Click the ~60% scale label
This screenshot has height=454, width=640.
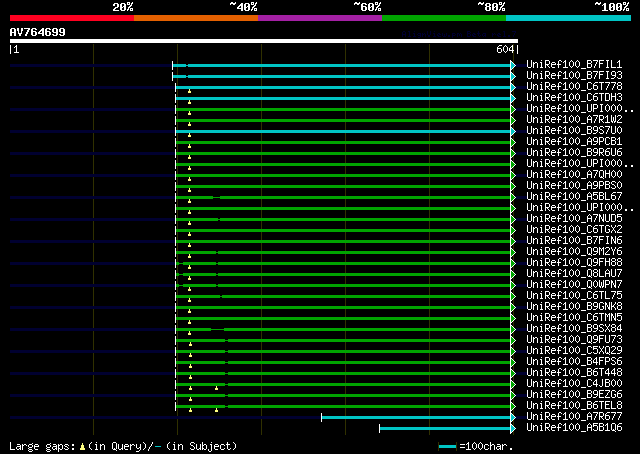tap(367, 7)
